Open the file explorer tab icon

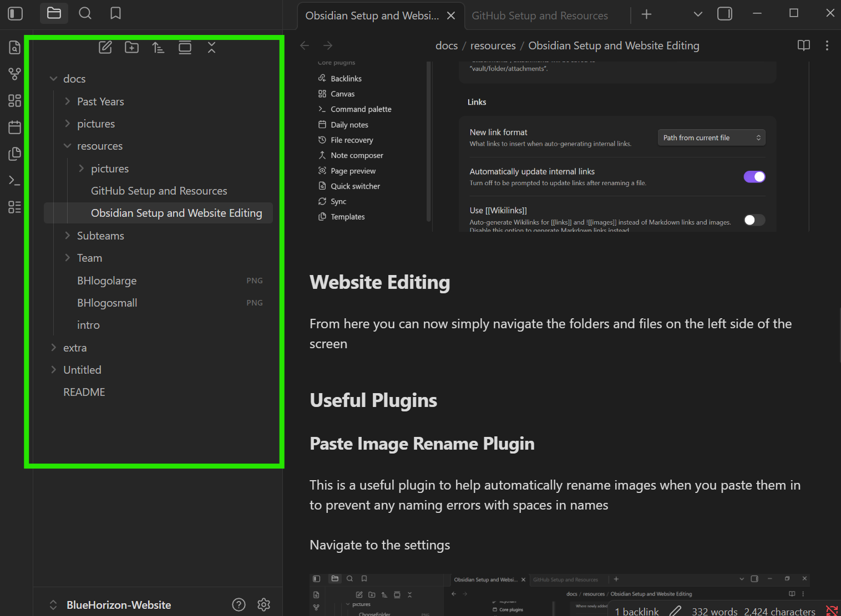[x=54, y=13]
